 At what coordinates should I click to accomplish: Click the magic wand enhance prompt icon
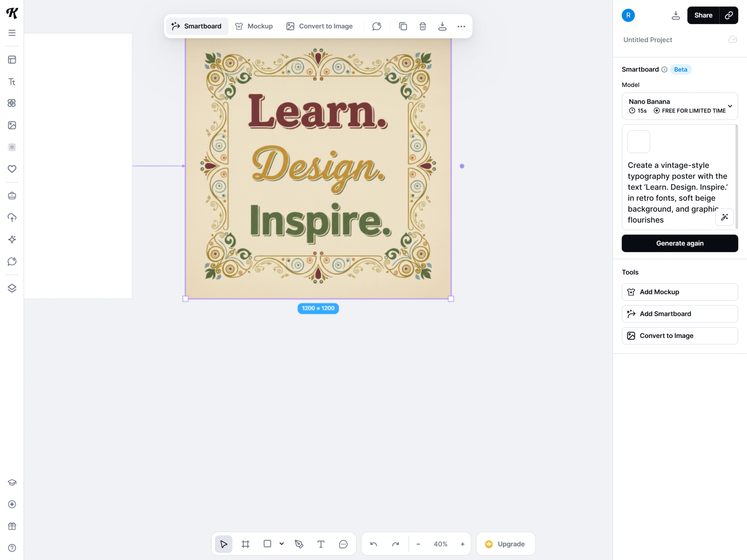click(x=724, y=217)
